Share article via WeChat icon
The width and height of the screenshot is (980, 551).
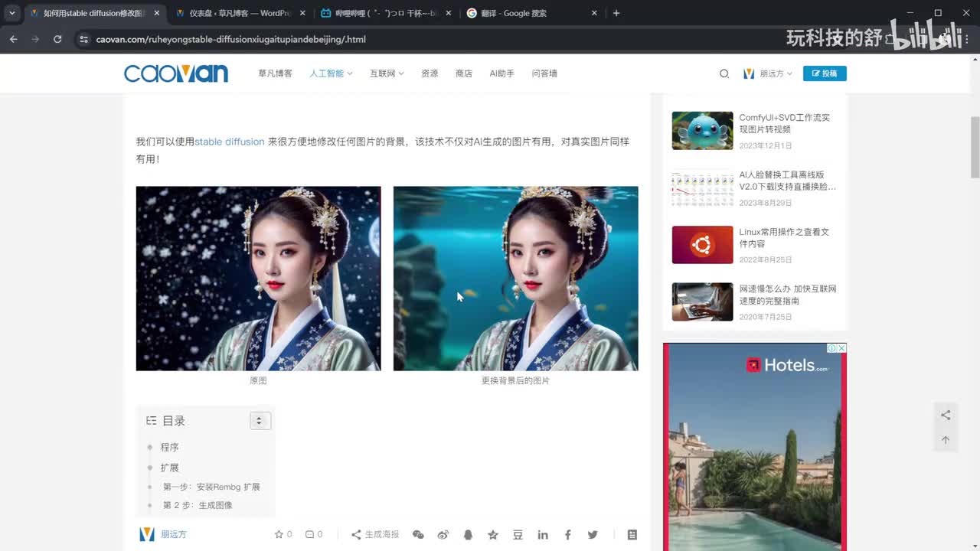click(x=418, y=535)
